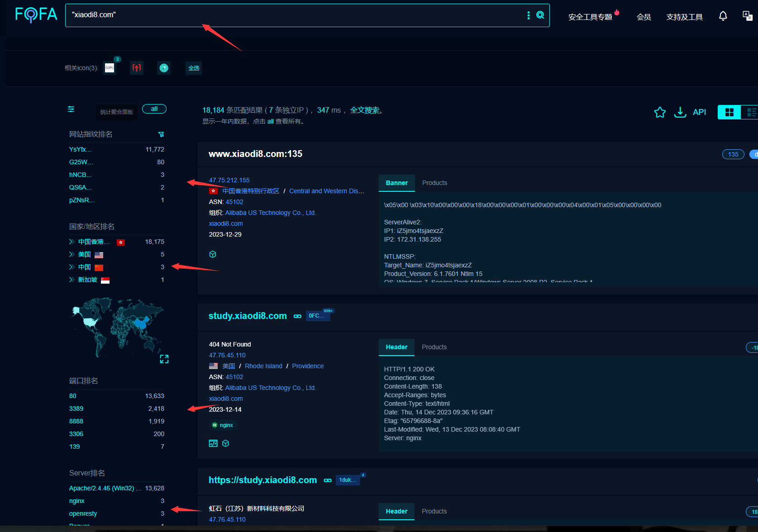The image size is (758, 532).
Task: Filter by Apache/2.4.46 (Win32) server
Action: [105, 488]
